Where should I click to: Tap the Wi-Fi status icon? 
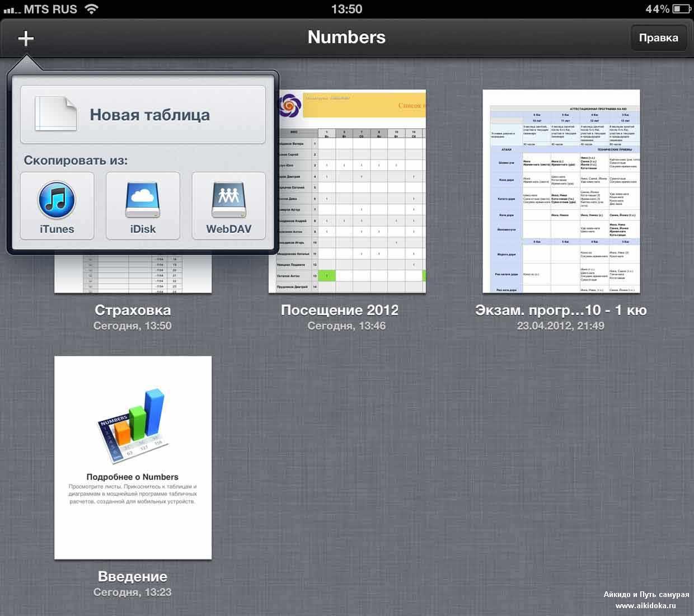point(91,9)
